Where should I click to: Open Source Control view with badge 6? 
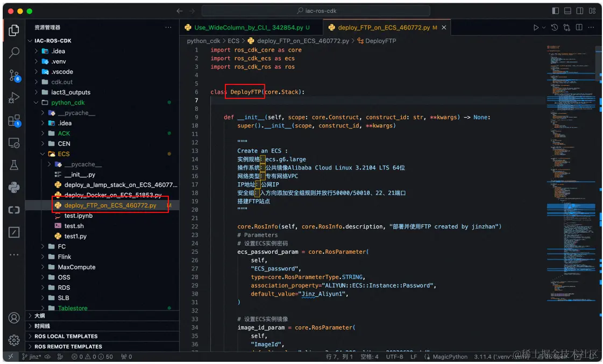click(x=14, y=75)
